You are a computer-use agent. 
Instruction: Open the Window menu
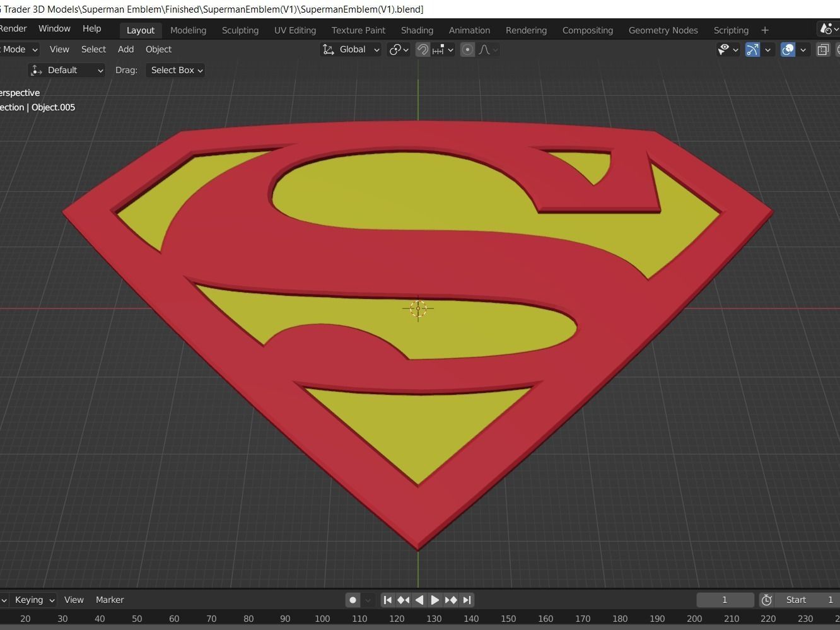[x=54, y=28]
